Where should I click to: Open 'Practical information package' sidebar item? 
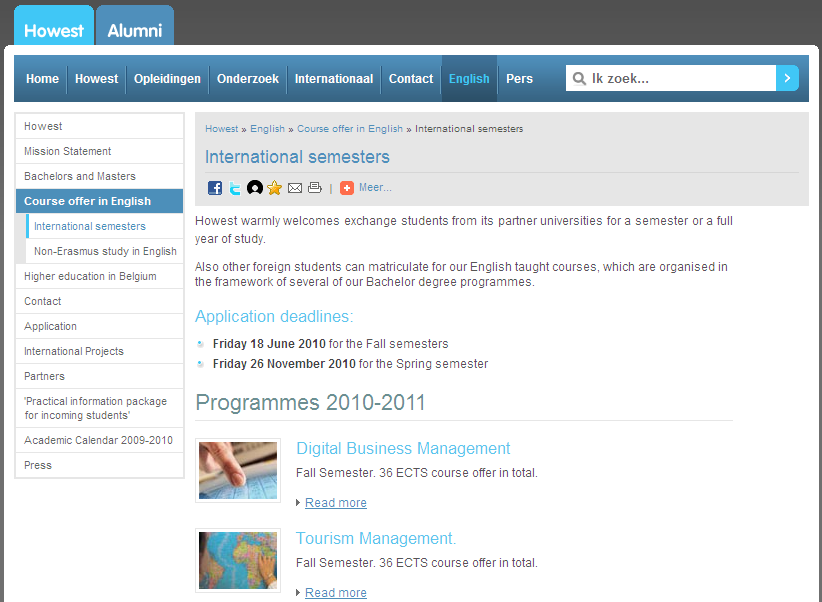(x=100, y=408)
